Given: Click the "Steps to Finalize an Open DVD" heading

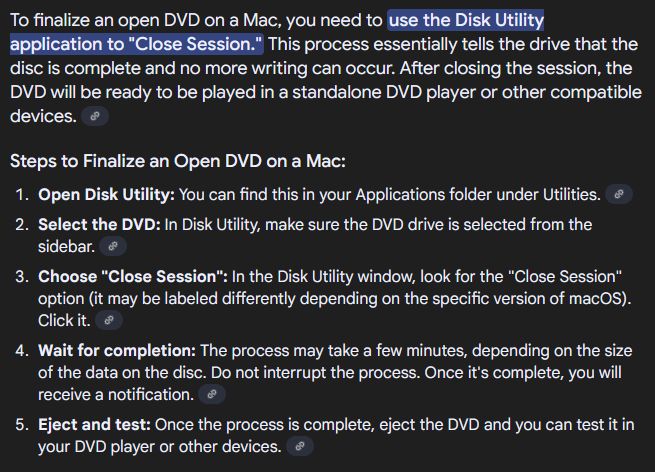Looking at the screenshot, I should [x=177, y=160].
